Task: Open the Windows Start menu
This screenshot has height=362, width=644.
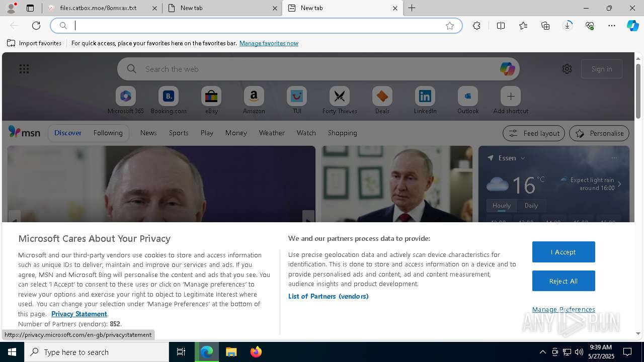Action: pyautogui.click(x=12, y=352)
